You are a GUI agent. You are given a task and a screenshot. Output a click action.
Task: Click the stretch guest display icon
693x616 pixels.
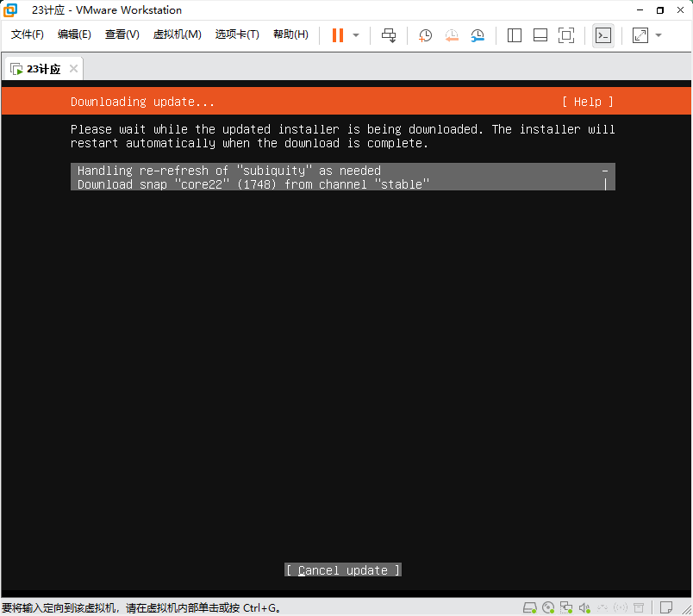640,35
